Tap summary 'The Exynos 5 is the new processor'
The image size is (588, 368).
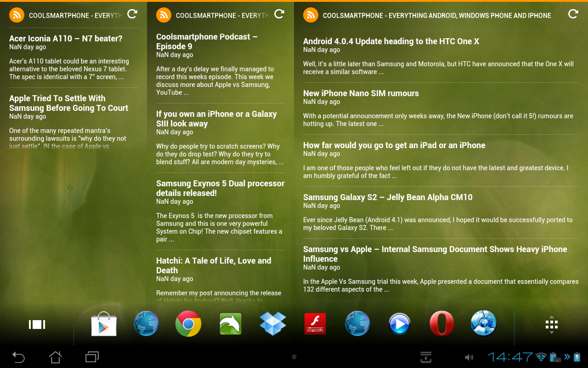219,227
